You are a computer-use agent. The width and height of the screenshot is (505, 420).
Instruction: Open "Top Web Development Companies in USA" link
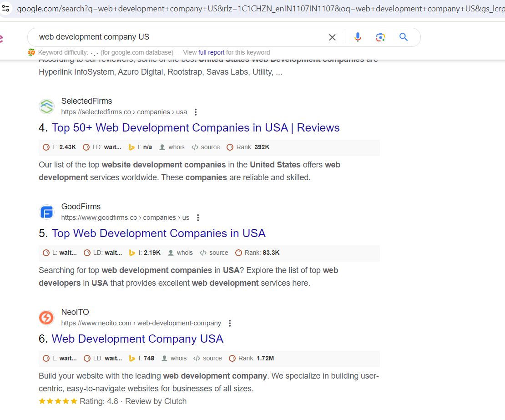pos(158,233)
